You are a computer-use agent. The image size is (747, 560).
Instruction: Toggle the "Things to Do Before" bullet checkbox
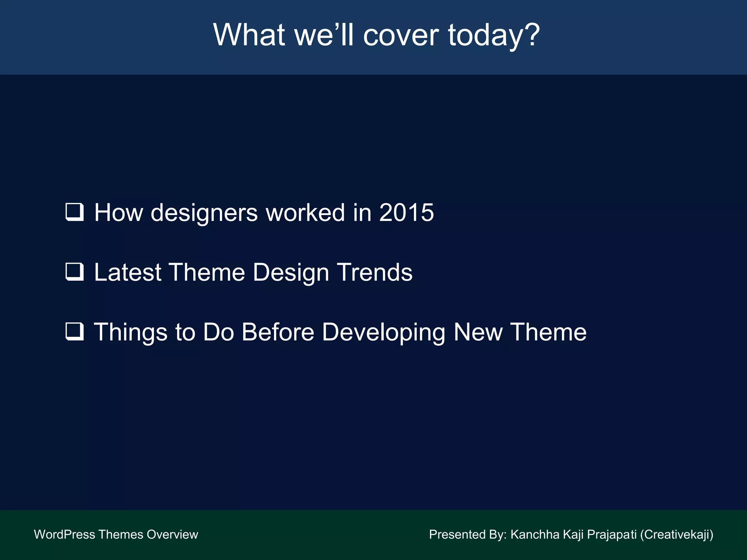[74, 331]
